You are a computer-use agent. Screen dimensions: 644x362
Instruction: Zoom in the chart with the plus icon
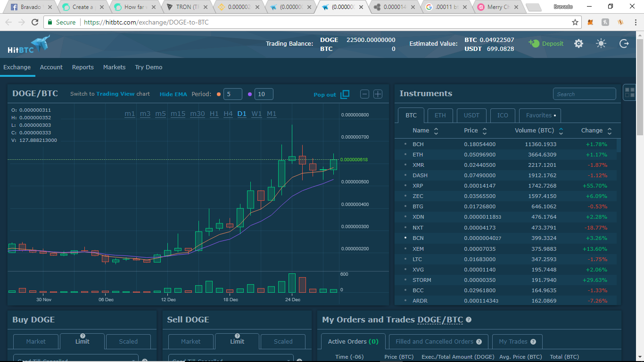tap(378, 94)
